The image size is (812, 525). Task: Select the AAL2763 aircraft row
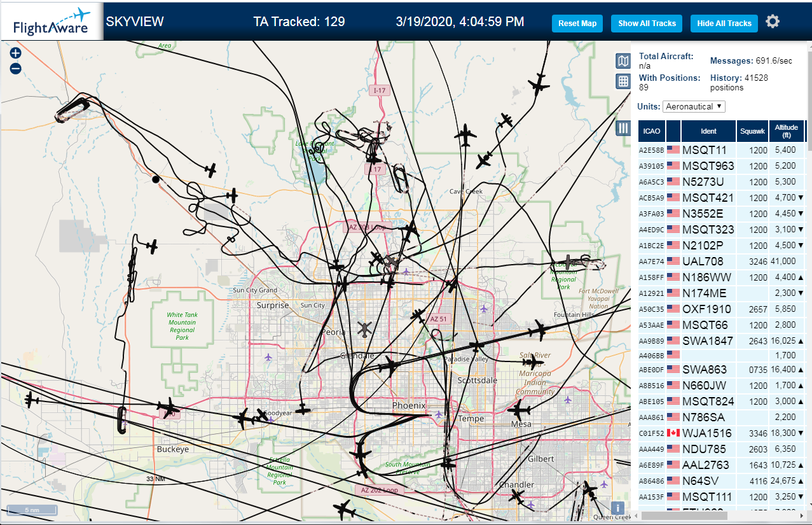coord(722,465)
